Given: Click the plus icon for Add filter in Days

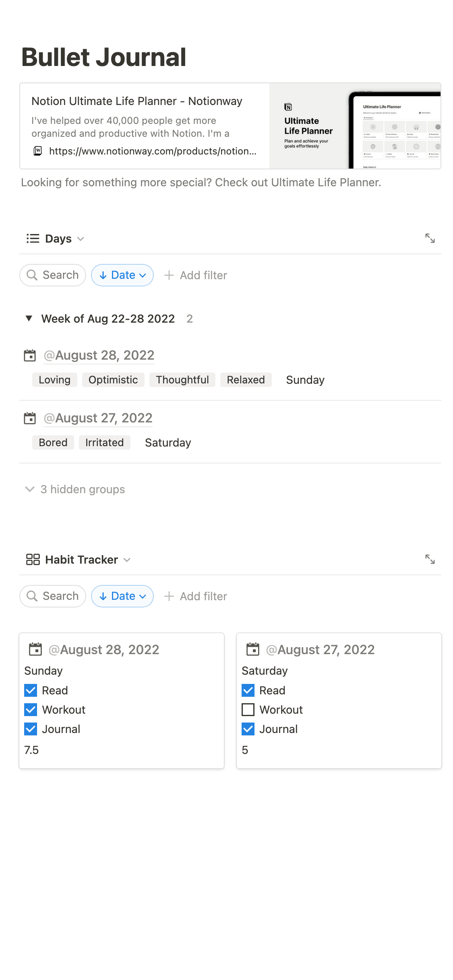Looking at the screenshot, I should pos(169,275).
